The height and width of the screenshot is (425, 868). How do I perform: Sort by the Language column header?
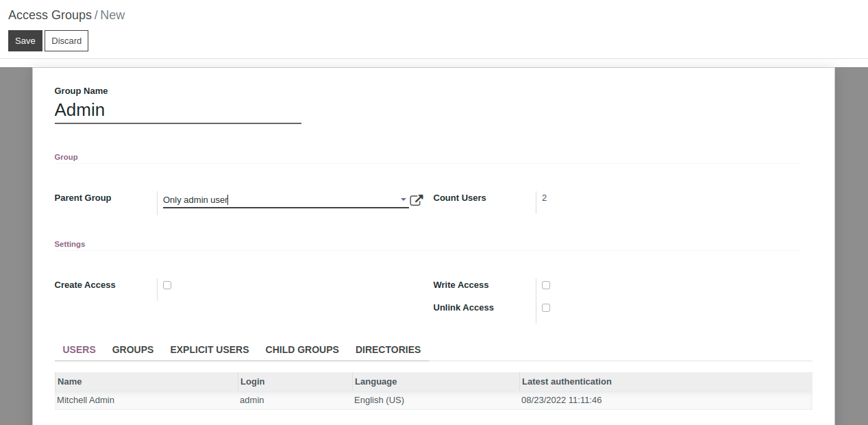[x=436, y=381]
